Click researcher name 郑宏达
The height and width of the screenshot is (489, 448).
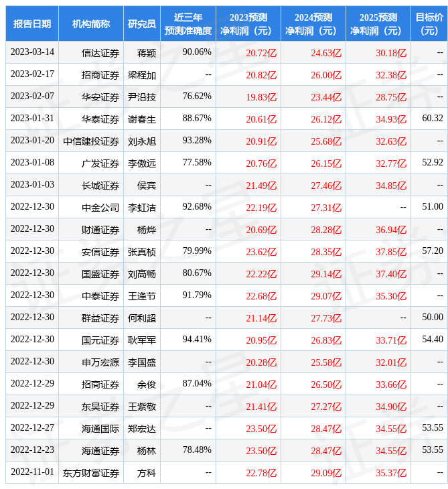coord(142,429)
